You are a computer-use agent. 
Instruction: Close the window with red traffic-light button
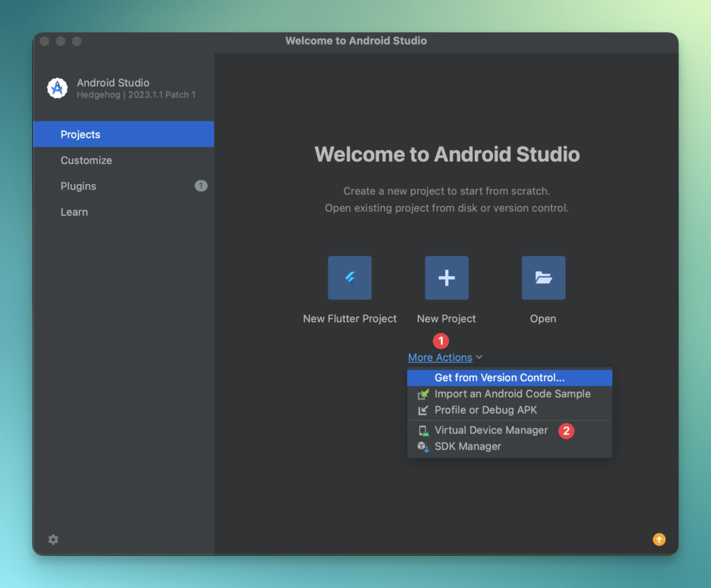(44, 41)
